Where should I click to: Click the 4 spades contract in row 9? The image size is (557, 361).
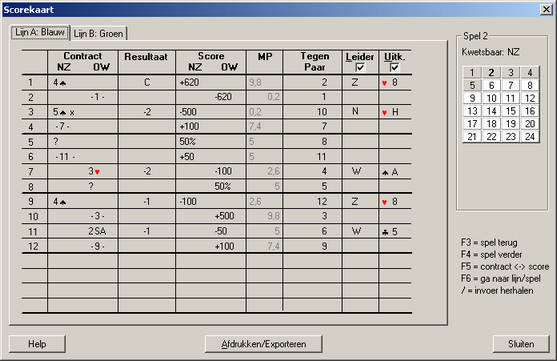[60, 201]
